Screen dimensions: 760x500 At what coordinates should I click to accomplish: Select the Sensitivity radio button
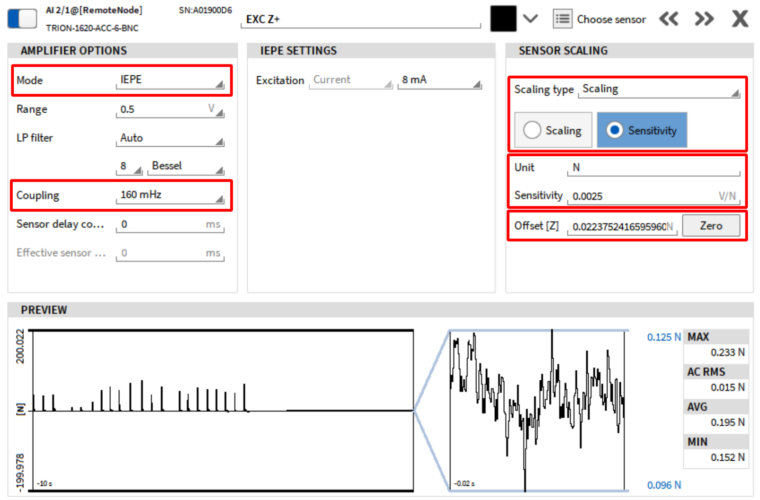[x=641, y=130]
